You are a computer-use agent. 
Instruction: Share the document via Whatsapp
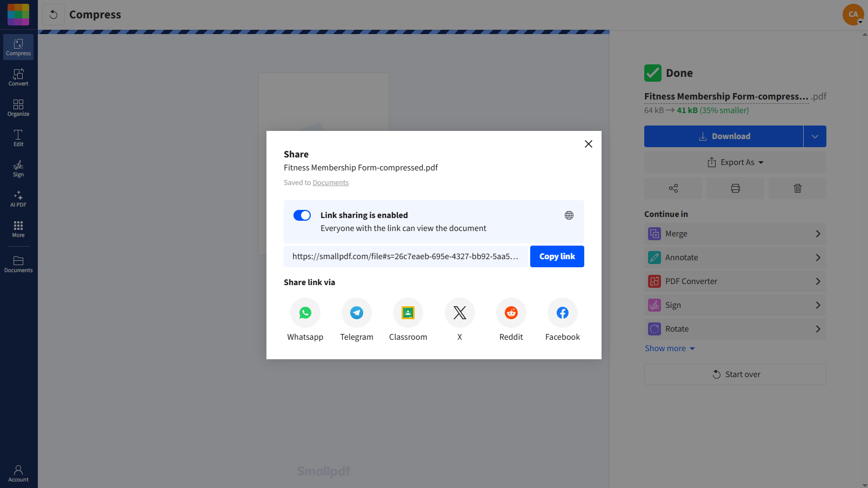[x=305, y=313]
